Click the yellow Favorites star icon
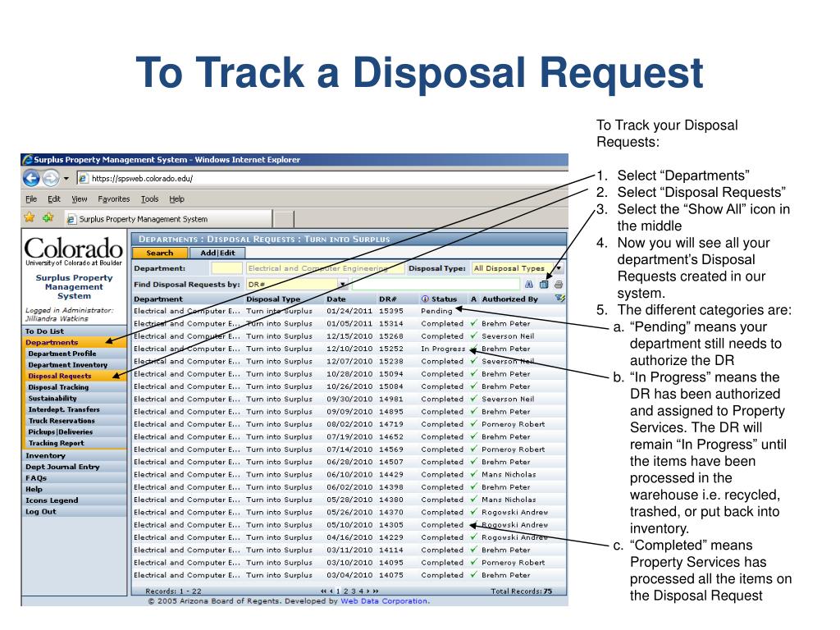Screen dimensions: 840x630 (30, 217)
